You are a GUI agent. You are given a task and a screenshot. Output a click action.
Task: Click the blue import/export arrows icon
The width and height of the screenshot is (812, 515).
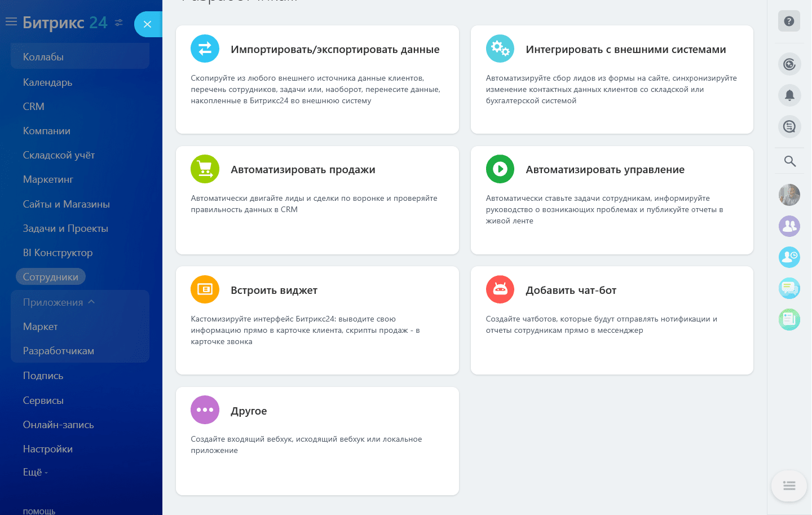[205, 49]
